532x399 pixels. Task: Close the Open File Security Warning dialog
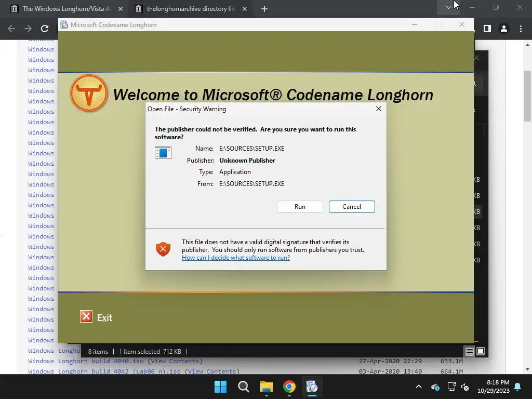(379, 109)
